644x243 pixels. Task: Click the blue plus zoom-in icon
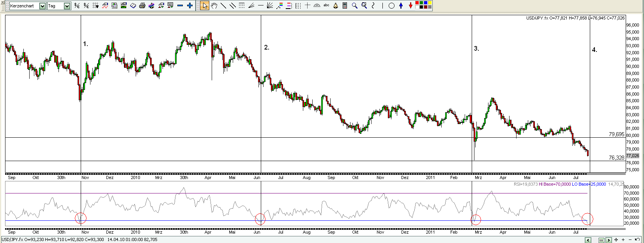pos(190,5)
